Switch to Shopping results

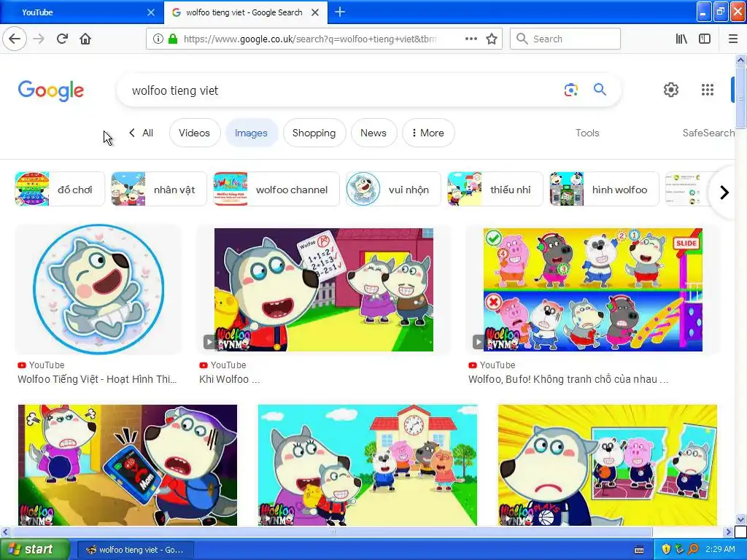tap(314, 133)
